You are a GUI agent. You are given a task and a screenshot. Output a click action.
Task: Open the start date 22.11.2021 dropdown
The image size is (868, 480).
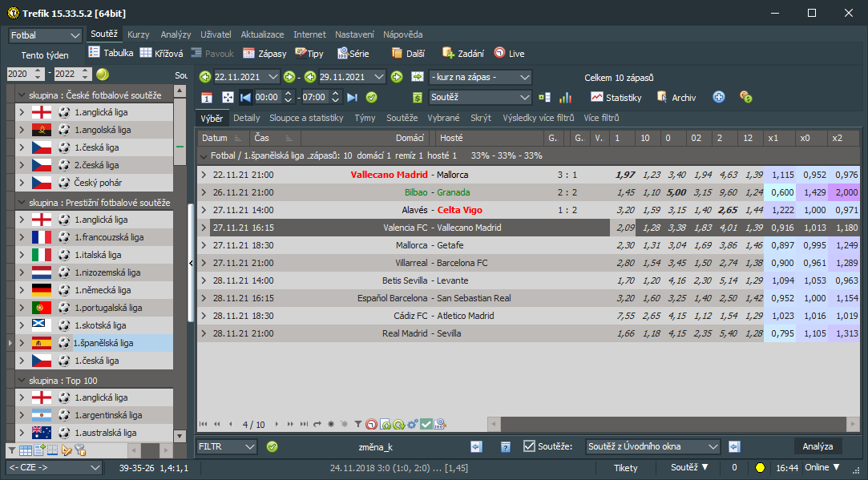point(273,77)
